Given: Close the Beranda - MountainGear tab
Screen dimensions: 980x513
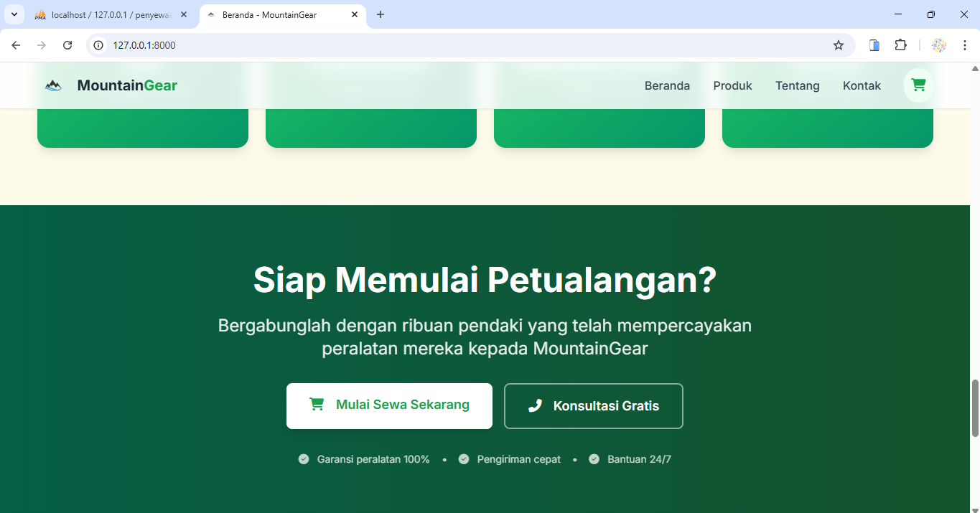Looking at the screenshot, I should (x=354, y=14).
